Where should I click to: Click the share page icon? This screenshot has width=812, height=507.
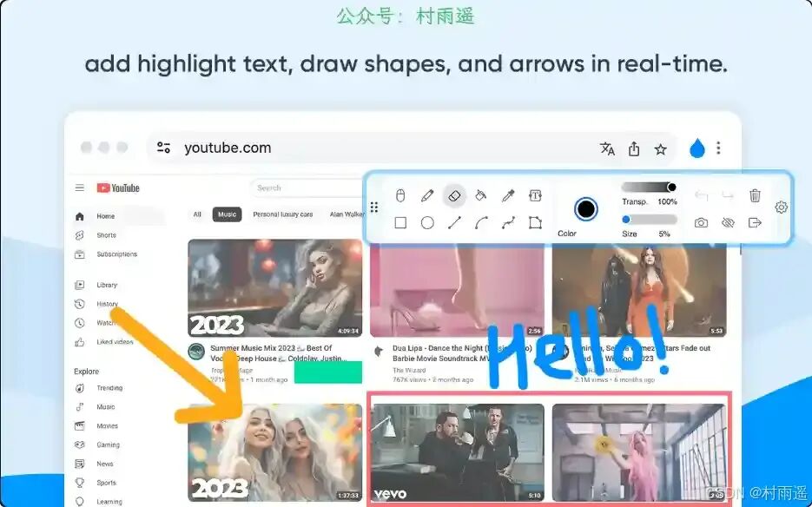click(x=634, y=149)
